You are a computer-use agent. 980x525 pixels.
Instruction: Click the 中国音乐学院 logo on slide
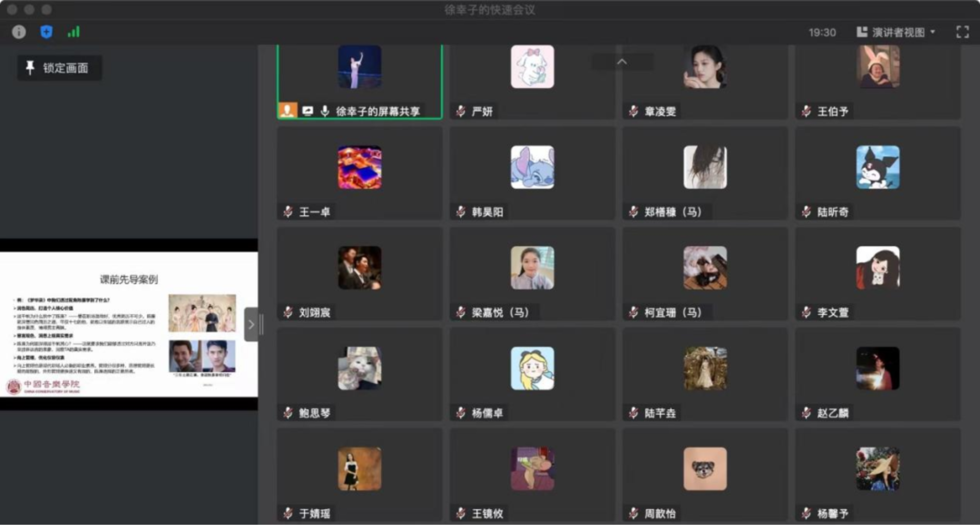tap(43, 386)
